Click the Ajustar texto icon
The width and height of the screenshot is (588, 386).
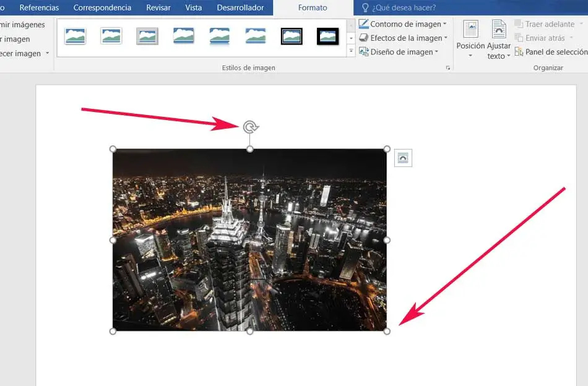499,29
